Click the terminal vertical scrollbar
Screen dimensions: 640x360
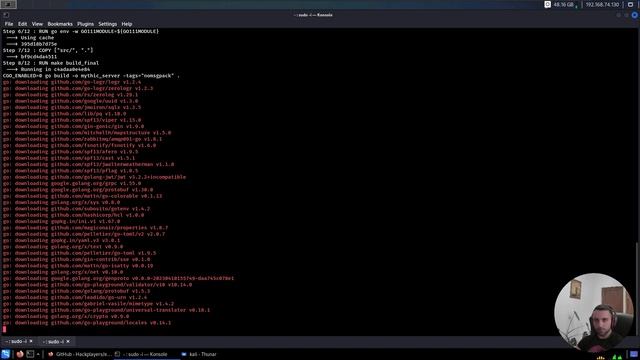(x=638, y=289)
